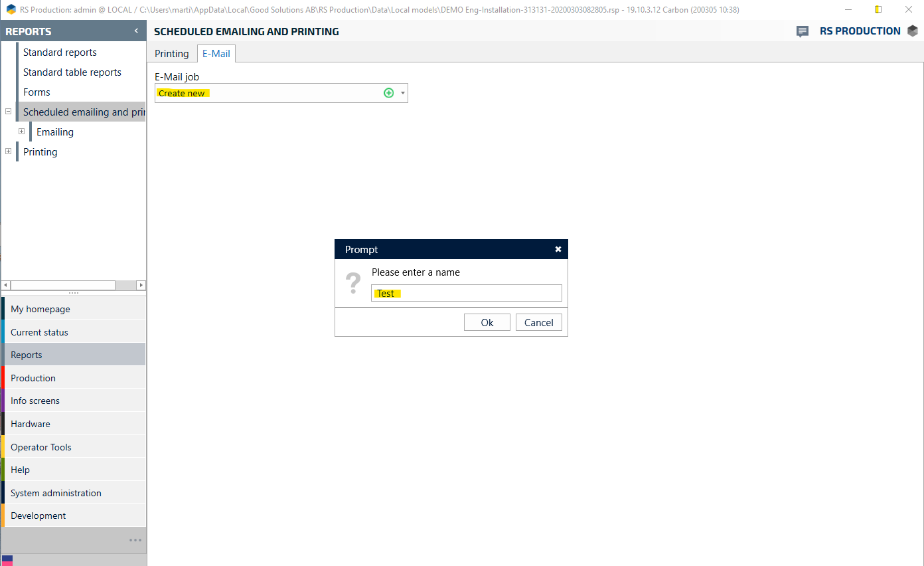Go to System administration section
Viewport: 924px width, 566px height.
56,493
